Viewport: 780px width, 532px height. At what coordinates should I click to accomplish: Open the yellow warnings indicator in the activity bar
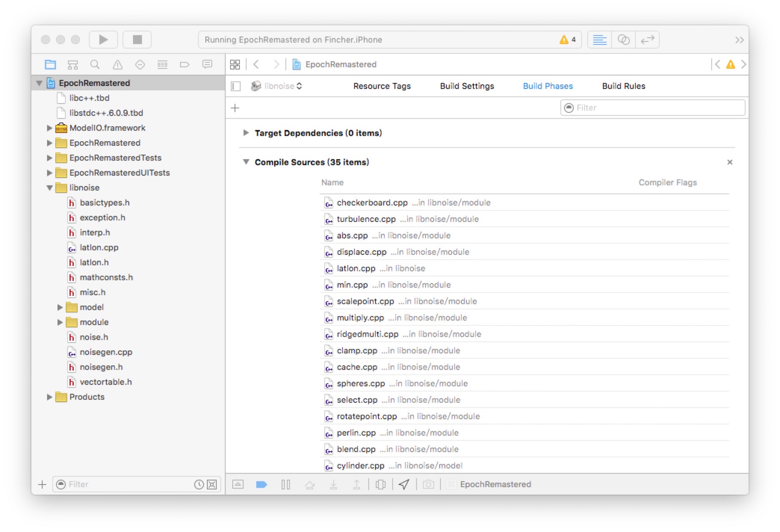click(567, 39)
